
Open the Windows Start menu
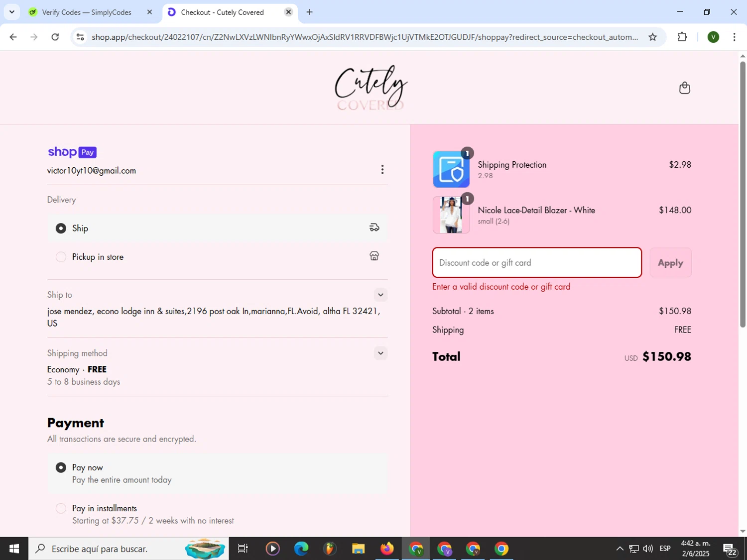point(14,549)
